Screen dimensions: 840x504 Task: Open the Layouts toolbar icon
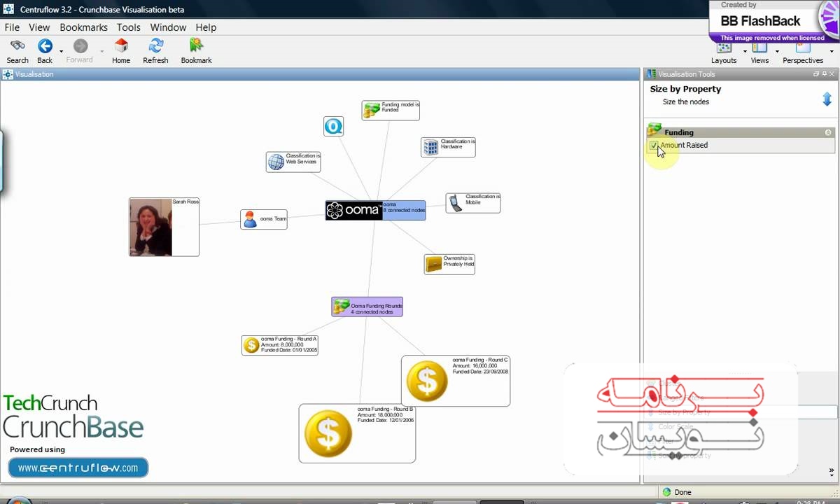pos(724,48)
